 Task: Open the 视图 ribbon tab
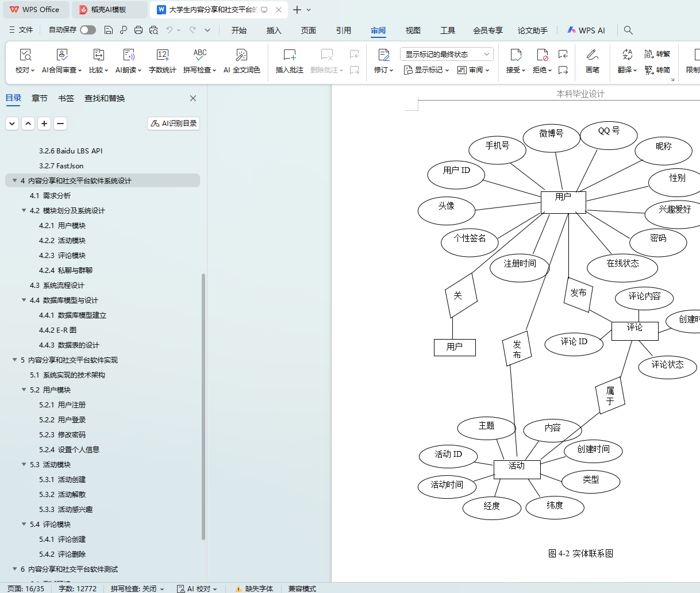(x=413, y=30)
